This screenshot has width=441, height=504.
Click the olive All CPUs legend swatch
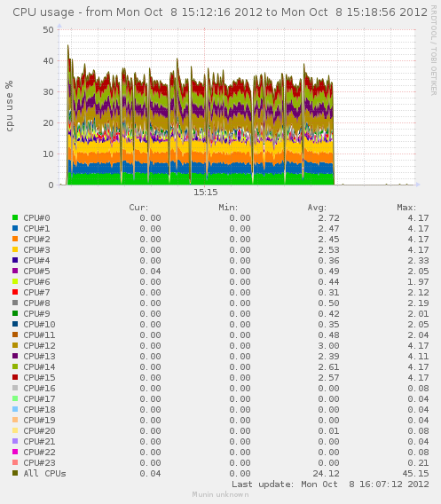15,473
